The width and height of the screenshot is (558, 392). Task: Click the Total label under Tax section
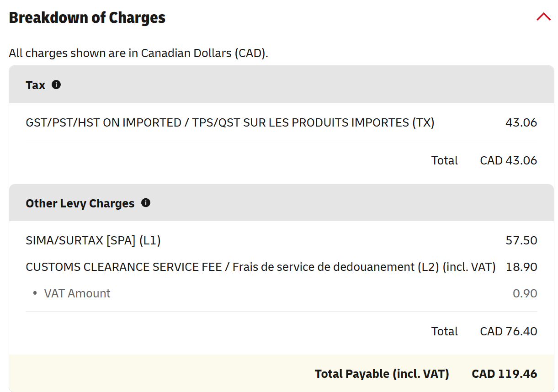tap(445, 160)
